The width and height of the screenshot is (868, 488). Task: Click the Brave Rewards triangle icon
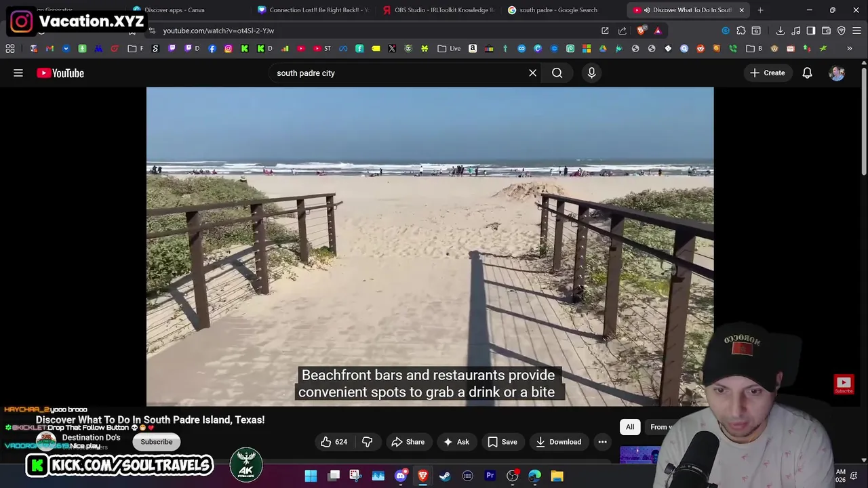[658, 30]
